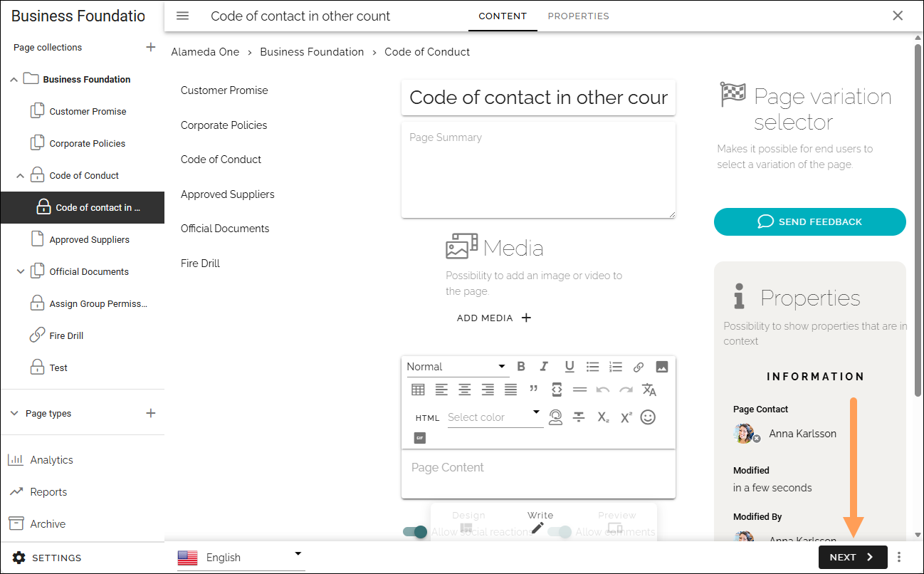Toggle Allow social reactions switch

click(415, 532)
